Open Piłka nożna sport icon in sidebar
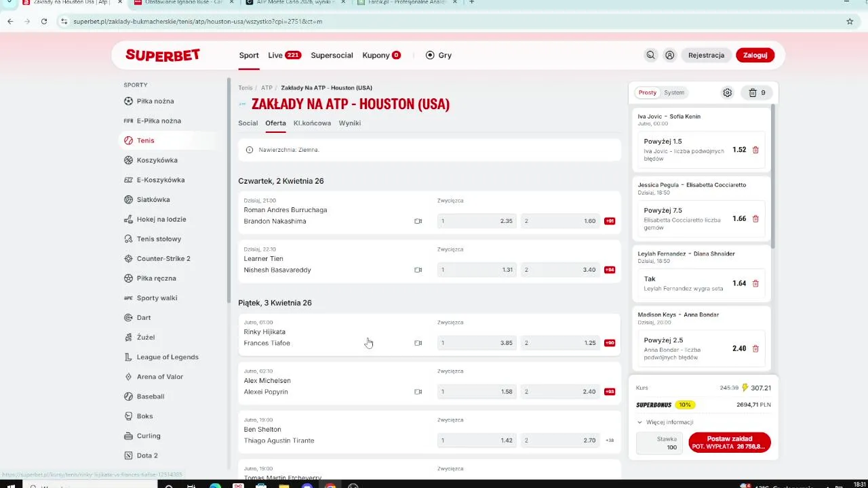Image resolution: width=868 pixels, height=488 pixels. tap(129, 101)
